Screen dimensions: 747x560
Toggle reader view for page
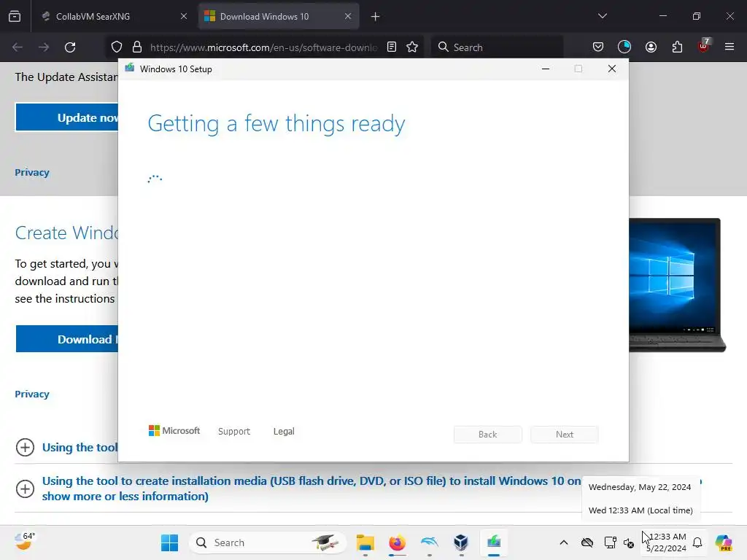(x=392, y=47)
